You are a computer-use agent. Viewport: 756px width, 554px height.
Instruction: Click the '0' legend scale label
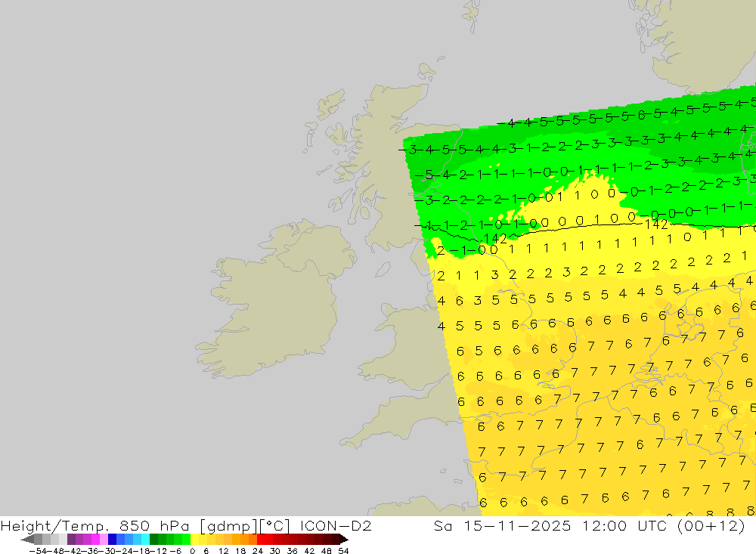[192, 551]
